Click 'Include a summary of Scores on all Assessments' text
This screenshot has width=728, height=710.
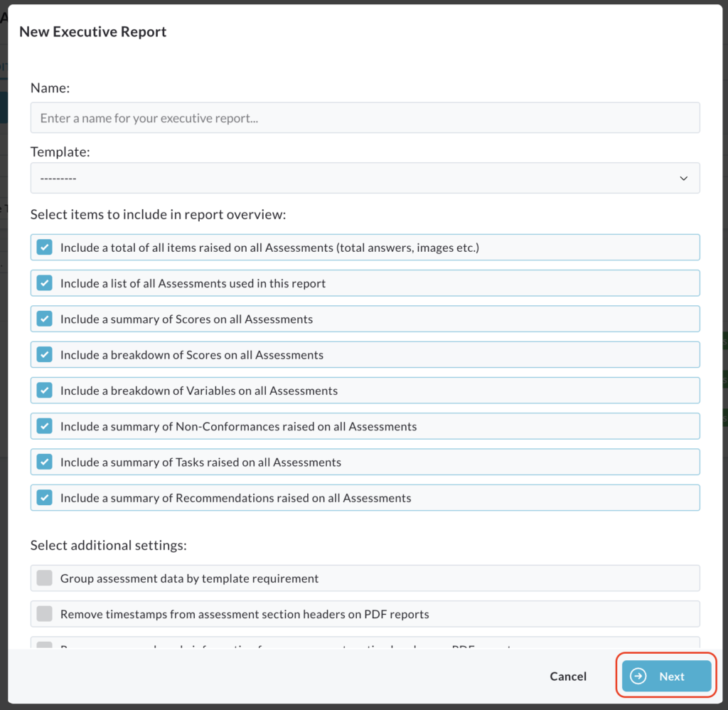(187, 319)
